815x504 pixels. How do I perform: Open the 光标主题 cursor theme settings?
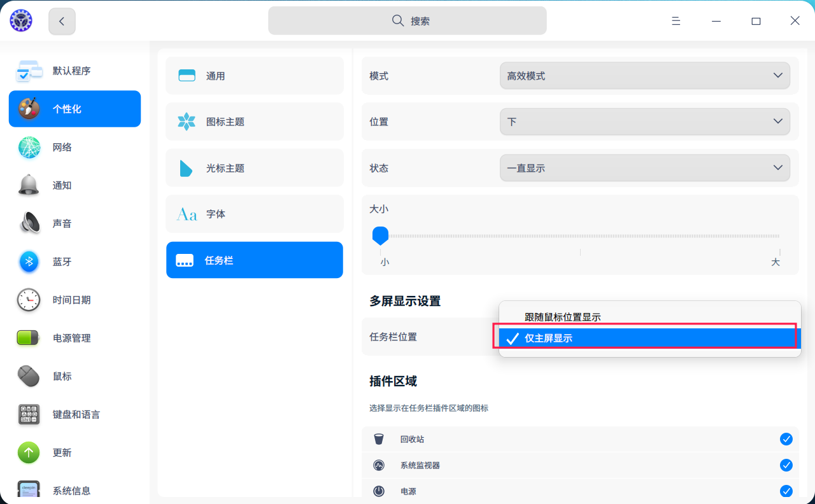click(x=254, y=167)
